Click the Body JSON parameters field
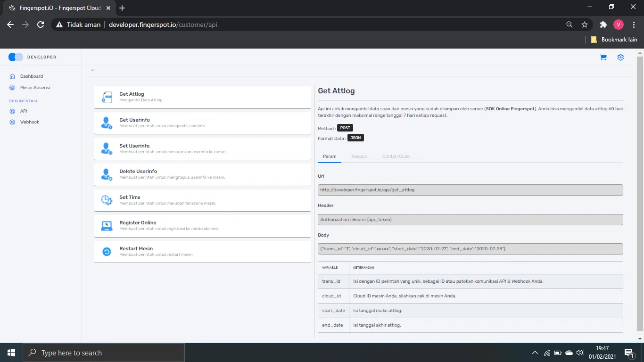This screenshot has height=362, width=644. [x=471, y=249]
